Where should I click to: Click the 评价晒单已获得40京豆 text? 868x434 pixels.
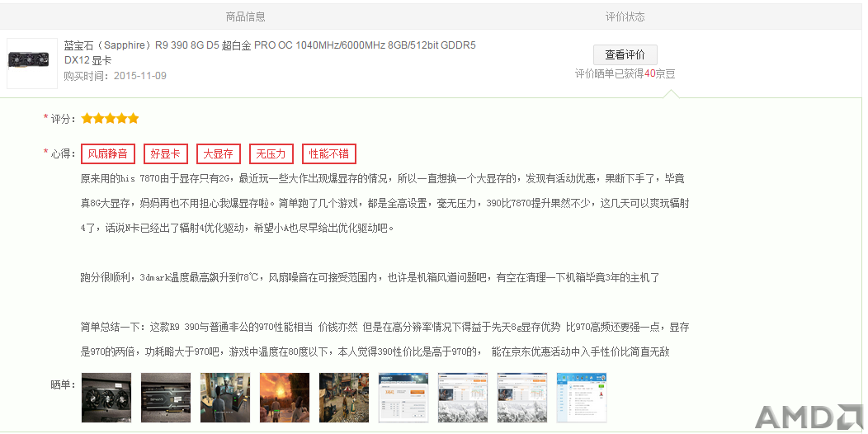click(x=625, y=73)
